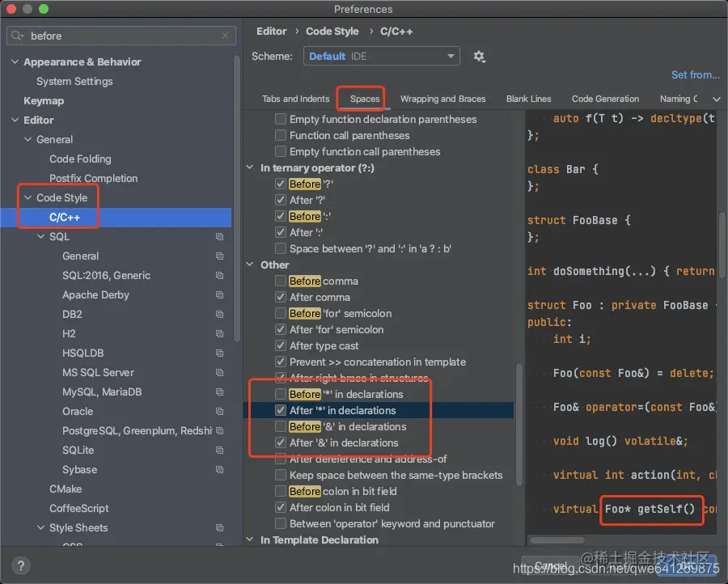Click the copy icon beside Oracle

click(219, 412)
